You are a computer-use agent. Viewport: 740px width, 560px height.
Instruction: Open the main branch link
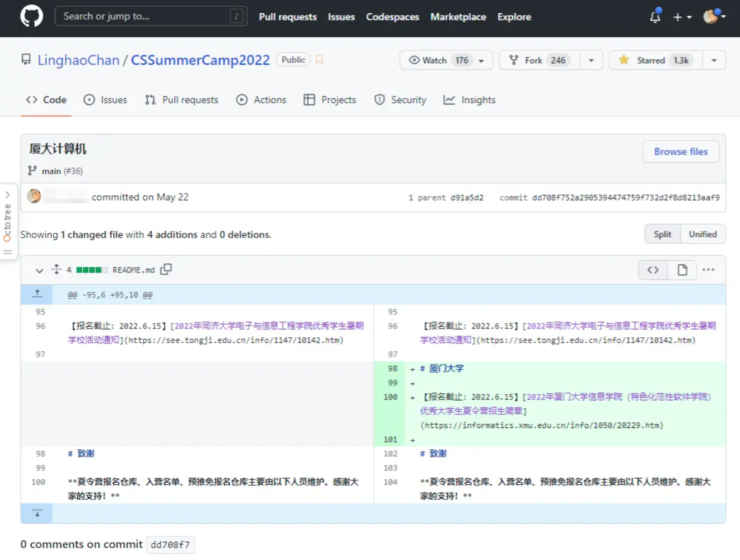(x=51, y=171)
